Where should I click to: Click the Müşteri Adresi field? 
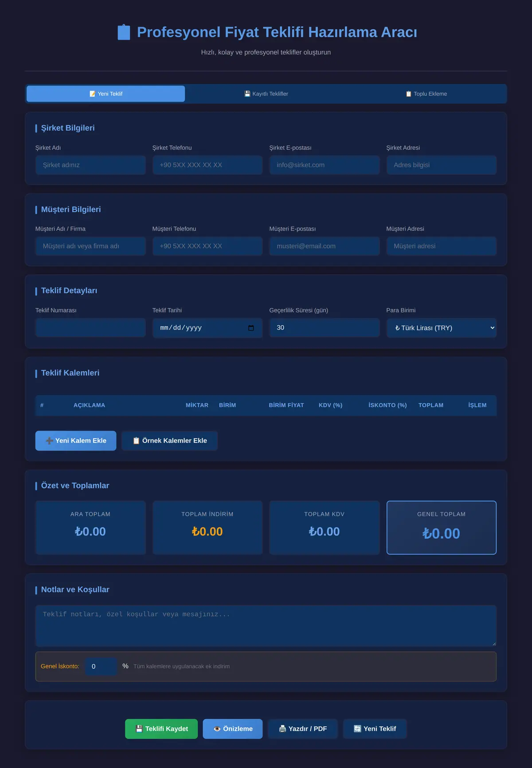click(442, 246)
